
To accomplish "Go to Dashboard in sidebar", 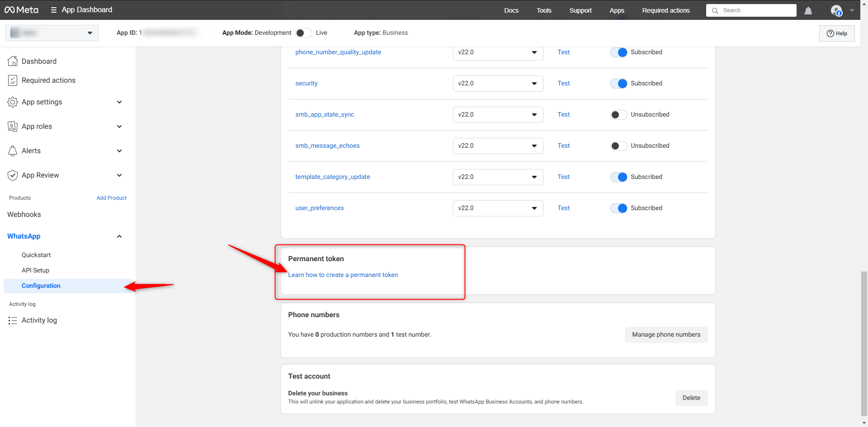I will click(x=39, y=61).
